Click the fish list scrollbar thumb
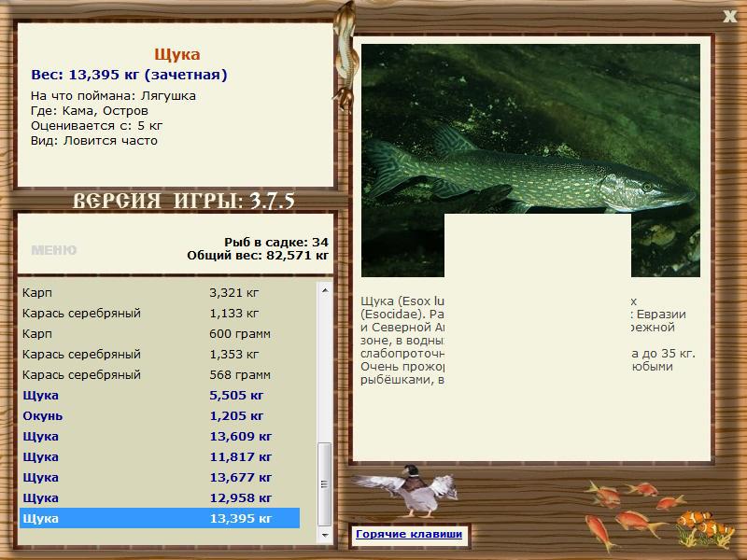747x560 pixels. [x=325, y=483]
